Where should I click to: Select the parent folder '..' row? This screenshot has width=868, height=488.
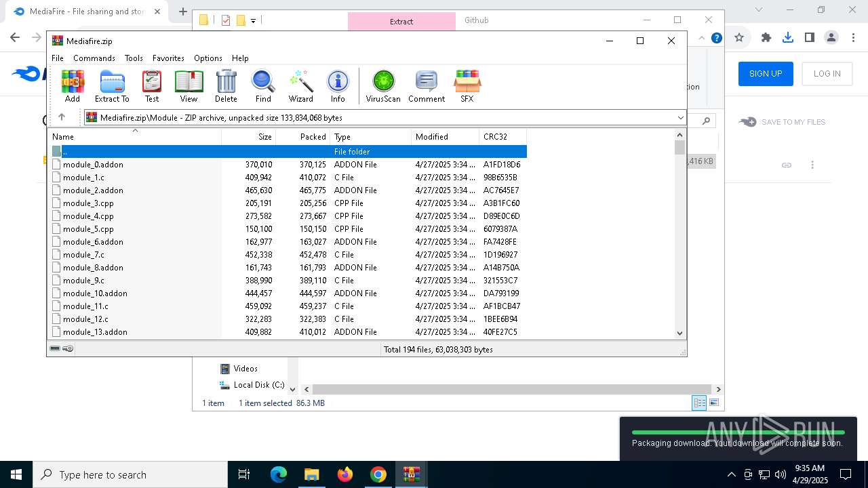(289, 151)
